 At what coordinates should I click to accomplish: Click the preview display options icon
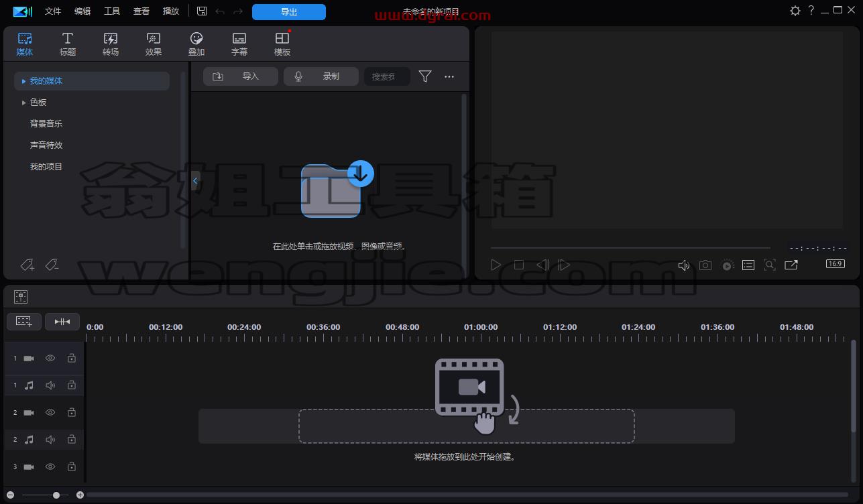tap(748, 265)
